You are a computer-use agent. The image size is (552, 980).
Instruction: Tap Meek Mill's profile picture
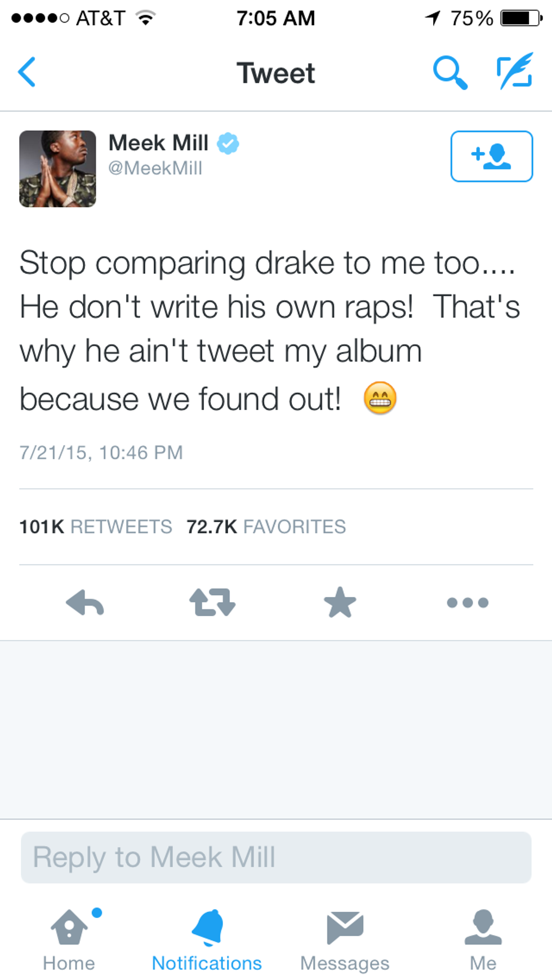pos(57,169)
